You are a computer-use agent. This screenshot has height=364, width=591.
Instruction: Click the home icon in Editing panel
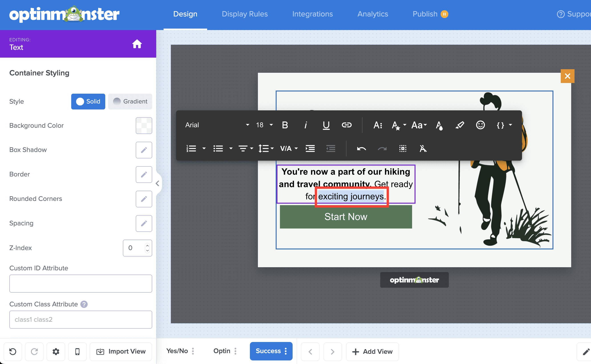tap(137, 44)
